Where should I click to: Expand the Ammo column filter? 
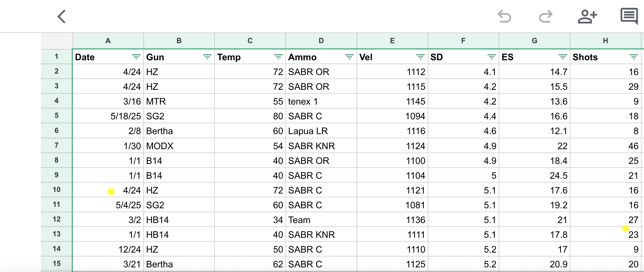[349, 57]
